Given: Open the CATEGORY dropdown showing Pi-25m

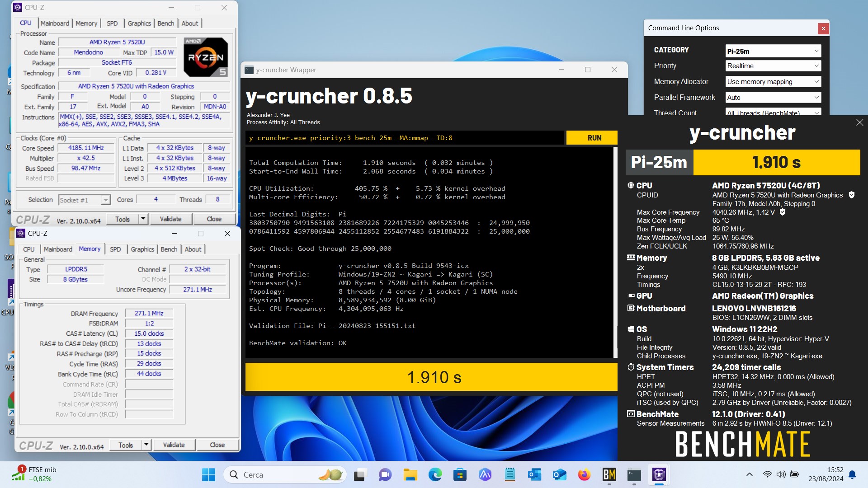Looking at the screenshot, I should 773,51.
